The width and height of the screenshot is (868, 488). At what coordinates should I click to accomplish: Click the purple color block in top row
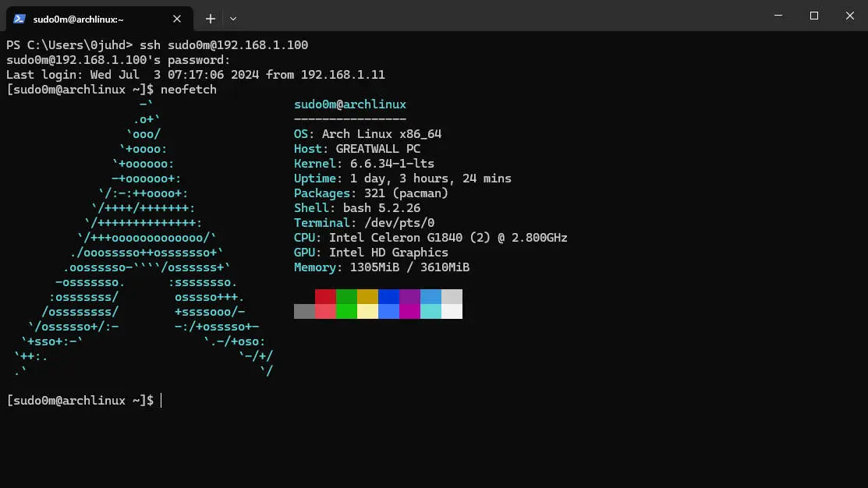click(409, 296)
